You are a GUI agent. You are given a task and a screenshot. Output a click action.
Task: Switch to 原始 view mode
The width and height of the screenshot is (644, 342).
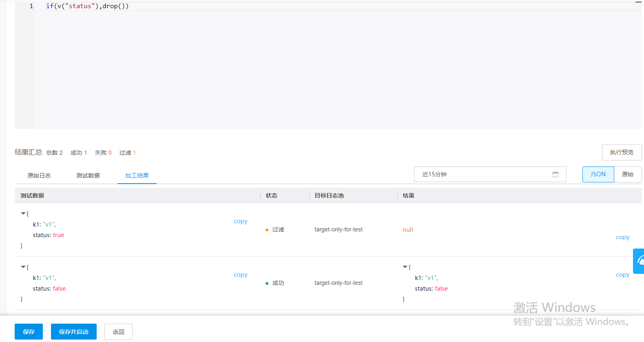click(x=628, y=174)
